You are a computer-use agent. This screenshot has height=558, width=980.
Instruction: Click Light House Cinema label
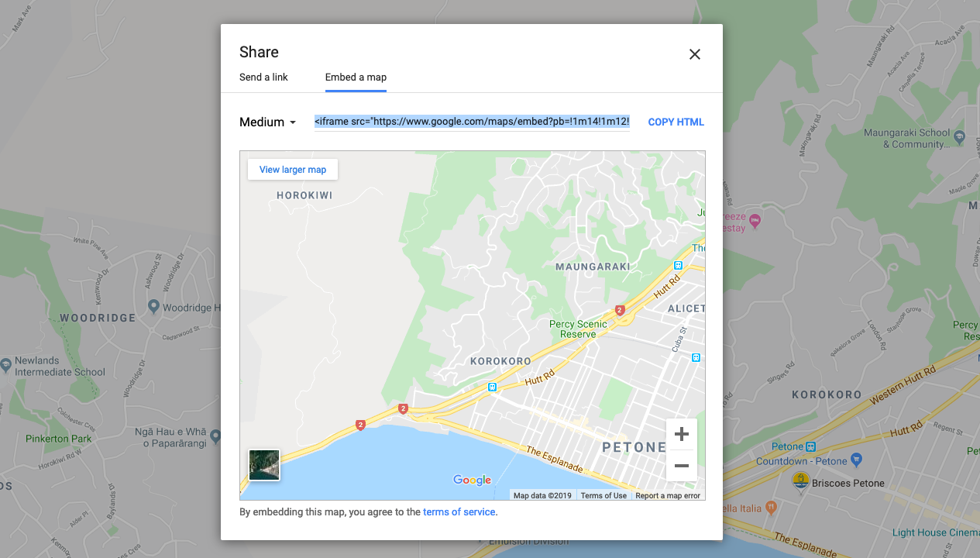click(x=935, y=532)
